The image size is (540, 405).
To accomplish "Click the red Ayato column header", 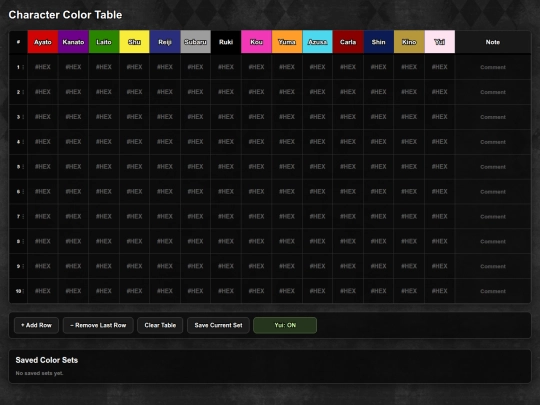I will click(43, 42).
